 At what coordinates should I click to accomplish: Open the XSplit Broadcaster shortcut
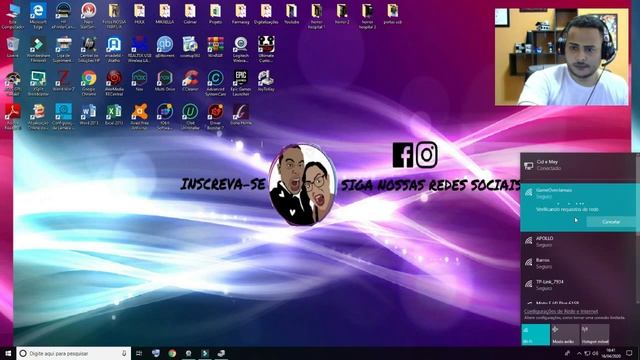38,83
